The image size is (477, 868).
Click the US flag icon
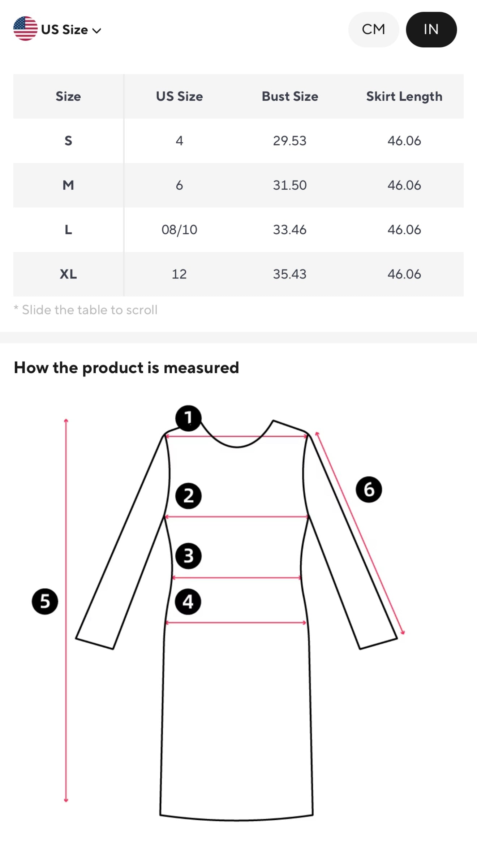(25, 29)
